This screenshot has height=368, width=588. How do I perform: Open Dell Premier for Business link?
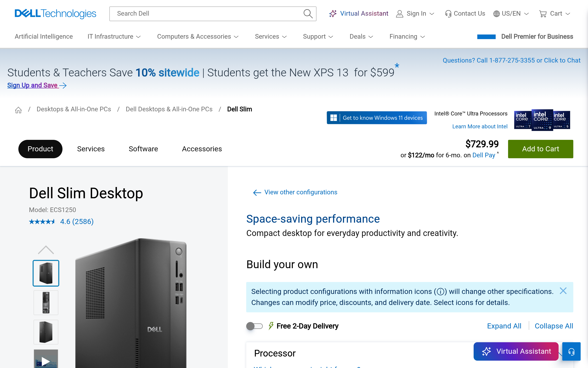[537, 37]
